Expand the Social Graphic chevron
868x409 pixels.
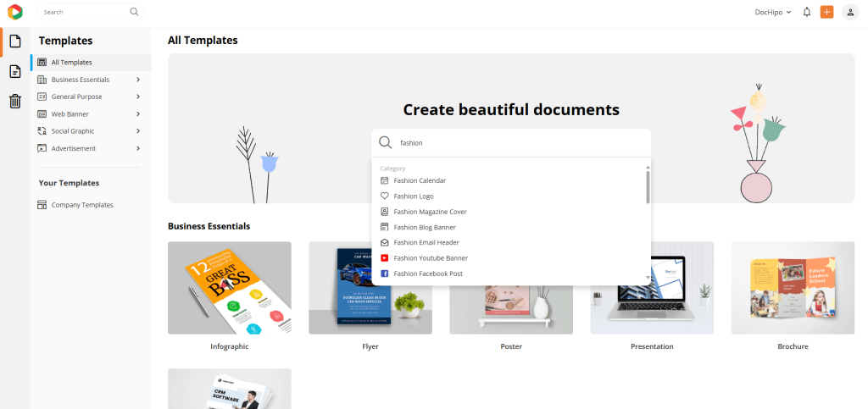click(138, 131)
